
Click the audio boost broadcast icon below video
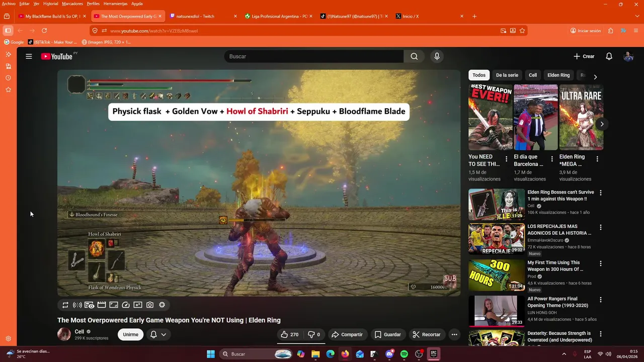(77, 305)
